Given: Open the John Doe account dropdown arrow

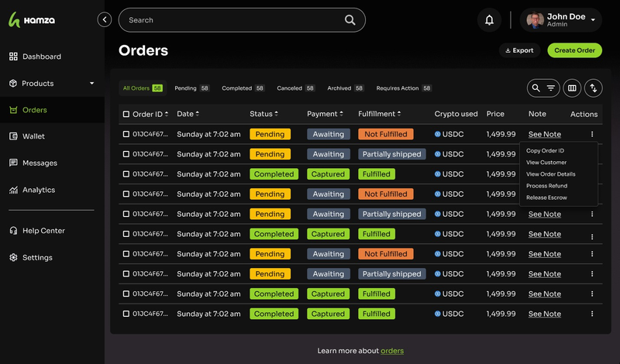Looking at the screenshot, I should coord(593,20).
